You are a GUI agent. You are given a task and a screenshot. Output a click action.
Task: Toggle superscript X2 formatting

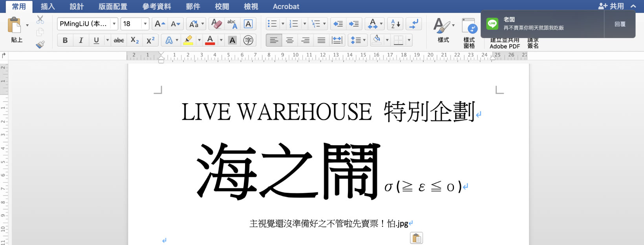(150, 40)
